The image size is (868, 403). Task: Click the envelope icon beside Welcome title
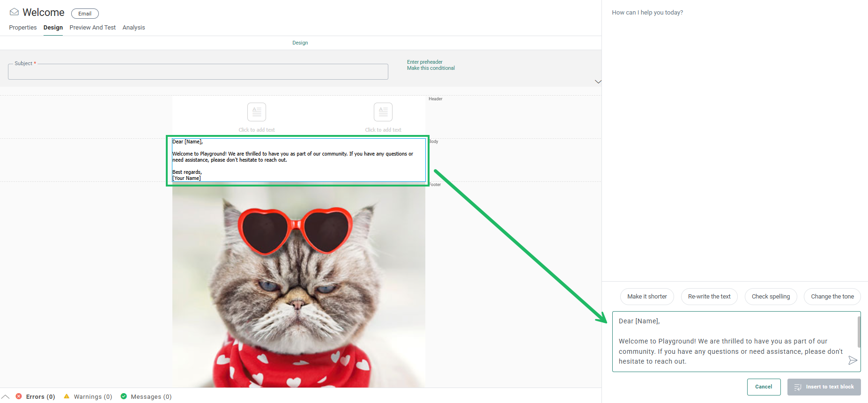tap(14, 12)
